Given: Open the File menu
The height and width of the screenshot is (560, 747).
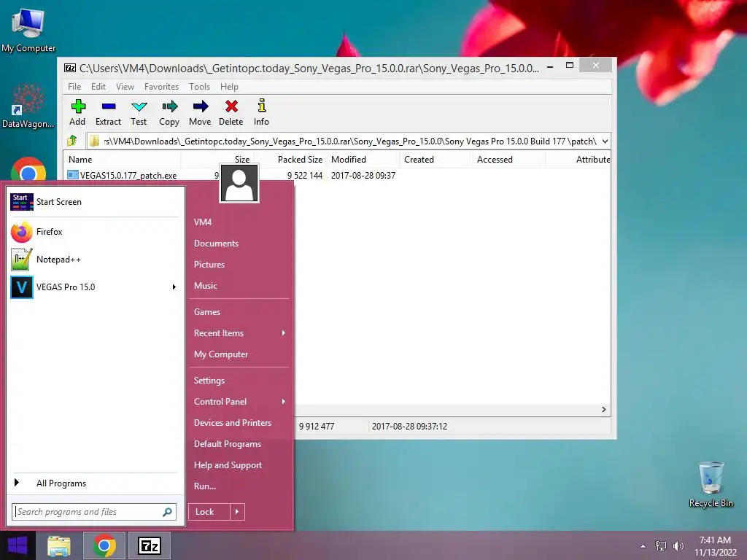Looking at the screenshot, I should point(74,87).
